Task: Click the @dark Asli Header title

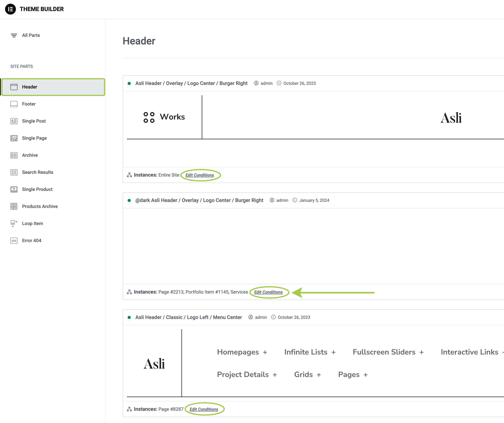Action: 199,200
